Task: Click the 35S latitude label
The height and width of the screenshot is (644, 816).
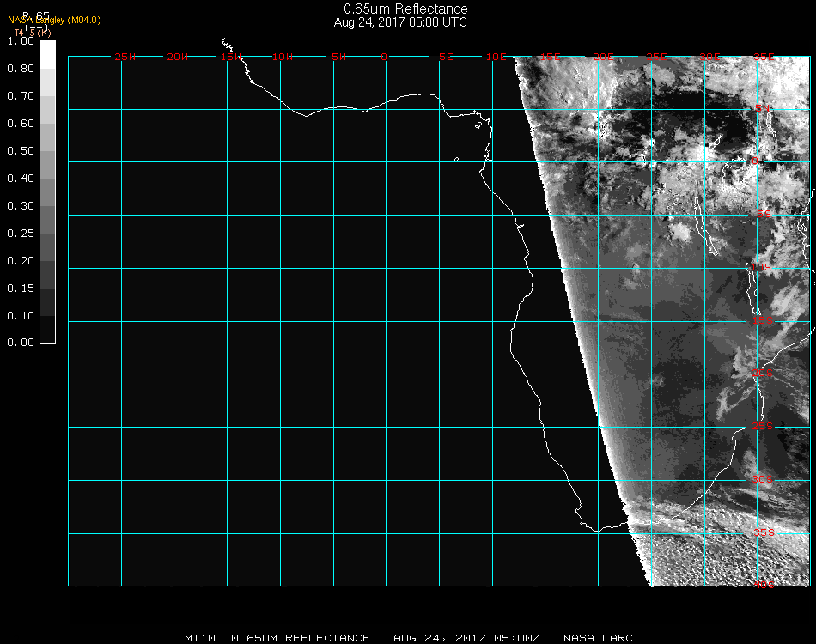Action: (x=764, y=532)
